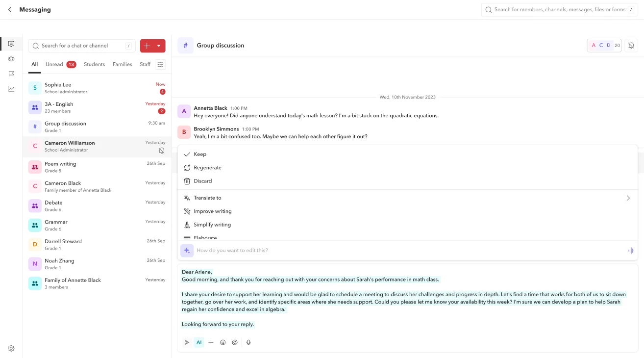Click the muted bell on Cameron Williamson
The height and width of the screenshot is (358, 644).
[162, 151]
